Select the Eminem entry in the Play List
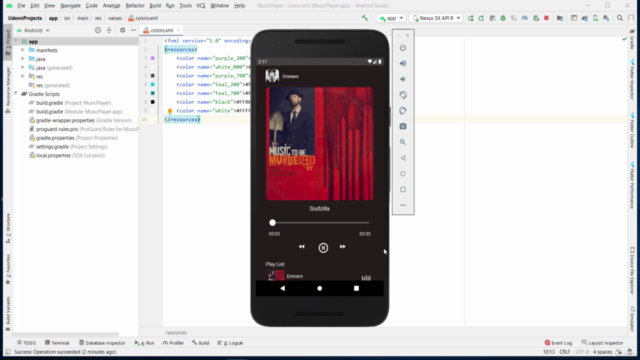The image size is (640, 360). pos(319,276)
